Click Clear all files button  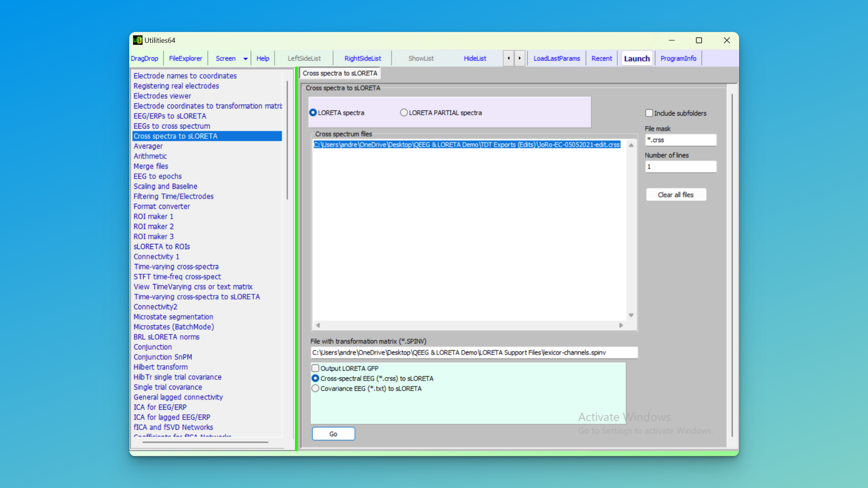(675, 195)
